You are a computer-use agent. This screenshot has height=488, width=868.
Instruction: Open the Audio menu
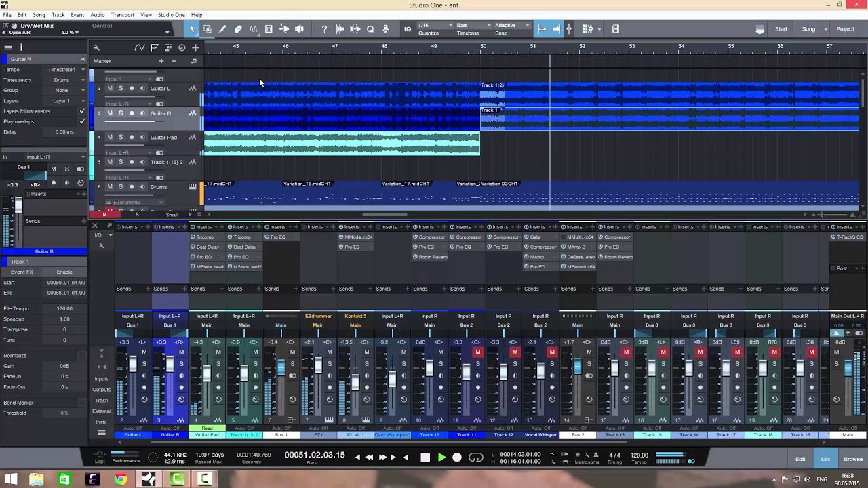click(98, 15)
